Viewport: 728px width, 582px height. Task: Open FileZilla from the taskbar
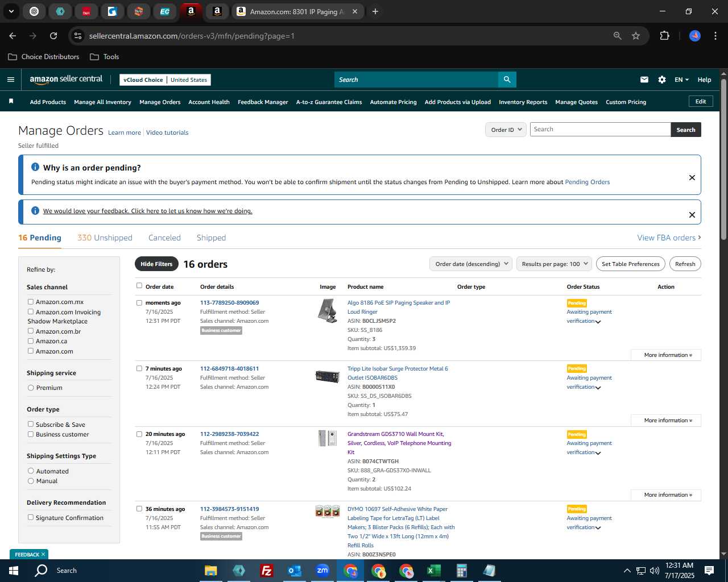click(x=266, y=571)
